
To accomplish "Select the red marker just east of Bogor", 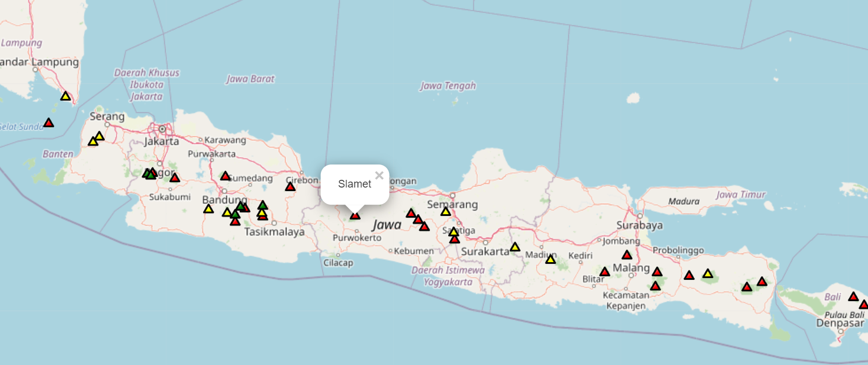I will pyautogui.click(x=175, y=177).
